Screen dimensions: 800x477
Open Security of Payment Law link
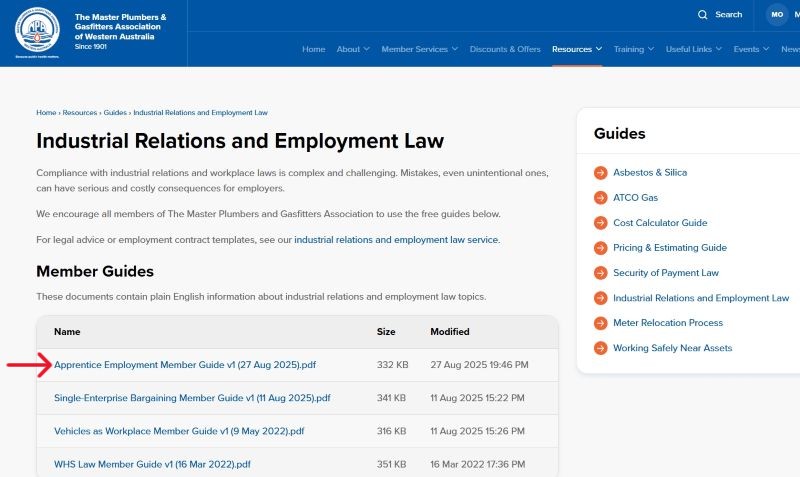point(666,272)
